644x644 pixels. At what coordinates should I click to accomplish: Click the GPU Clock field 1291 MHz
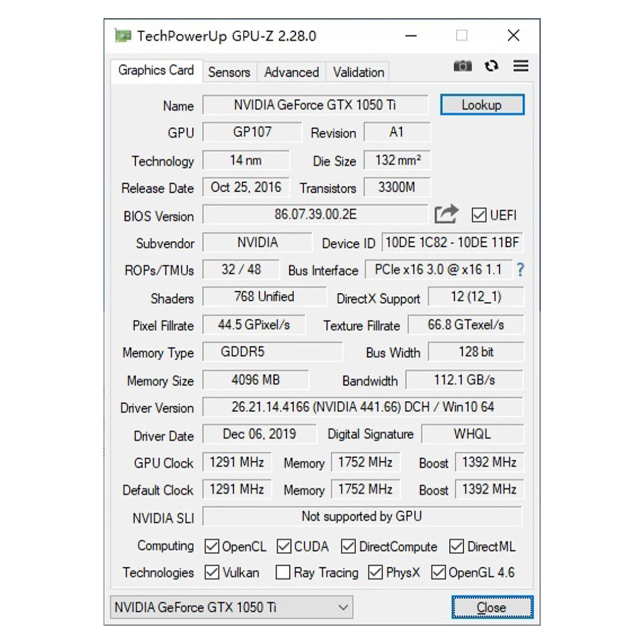point(237,462)
